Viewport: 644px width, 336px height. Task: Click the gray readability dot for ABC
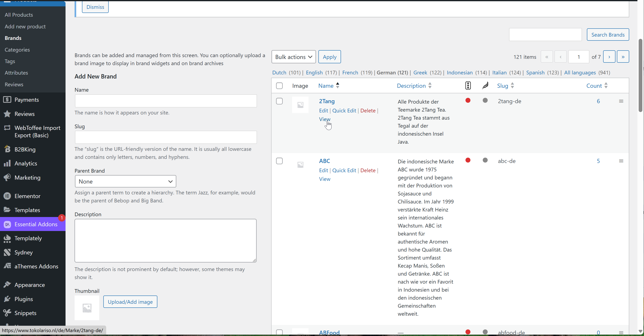pos(485,160)
